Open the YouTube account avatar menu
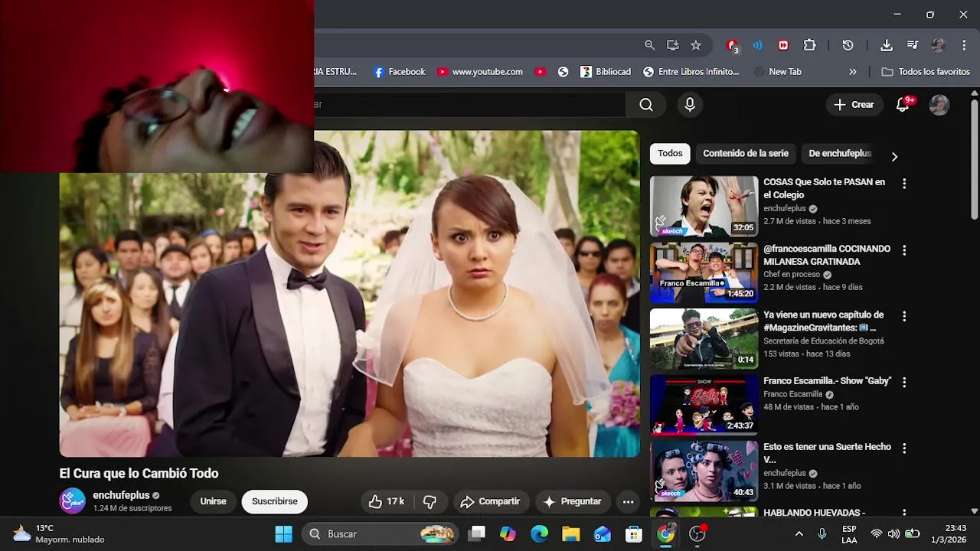980x551 pixels. (939, 105)
